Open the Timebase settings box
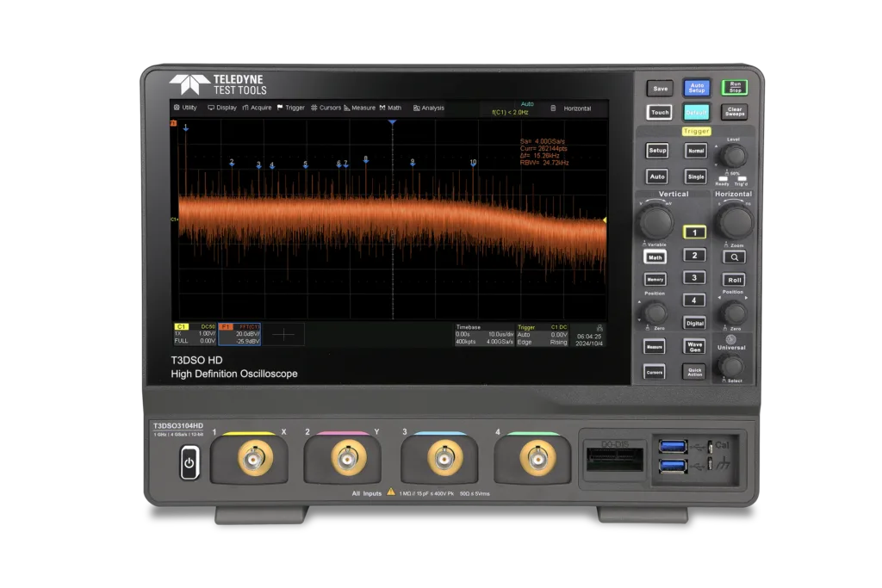The image size is (882, 588). click(x=483, y=334)
